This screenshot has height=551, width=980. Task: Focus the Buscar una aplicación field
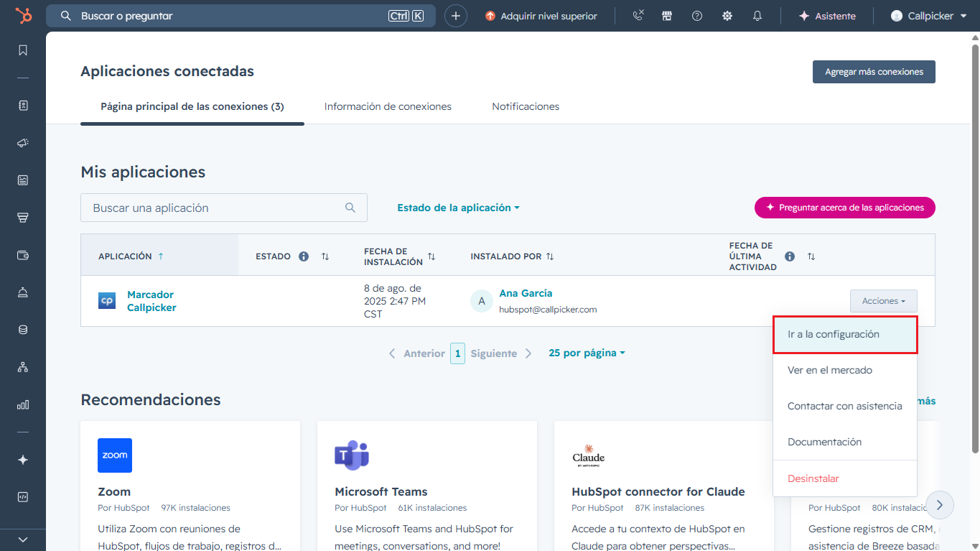[224, 208]
